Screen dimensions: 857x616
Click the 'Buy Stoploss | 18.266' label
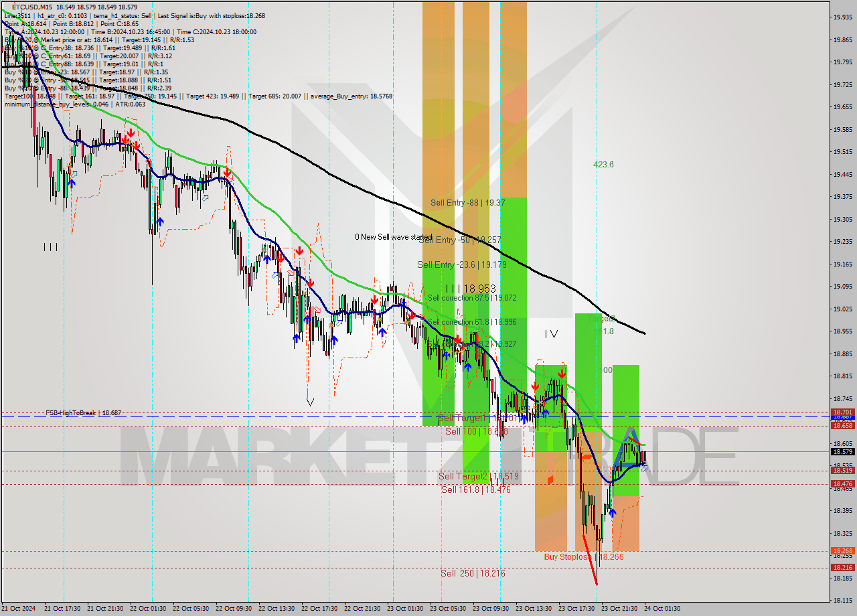tap(584, 556)
